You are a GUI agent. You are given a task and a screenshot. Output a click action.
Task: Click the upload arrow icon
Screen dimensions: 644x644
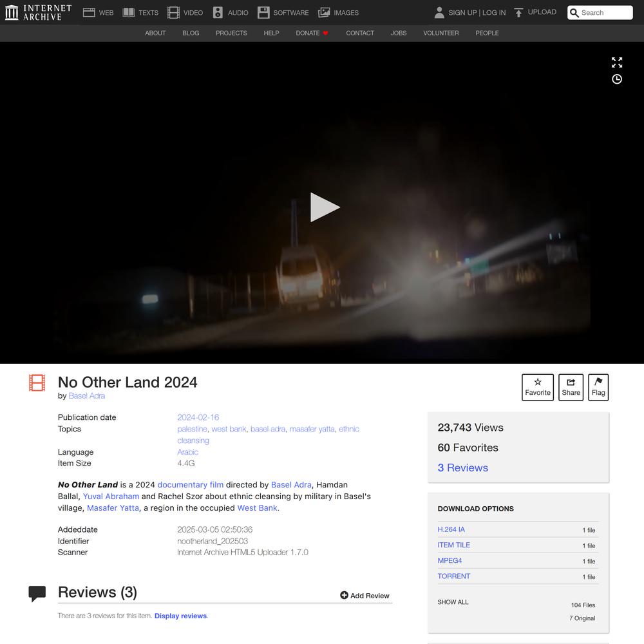518,13
